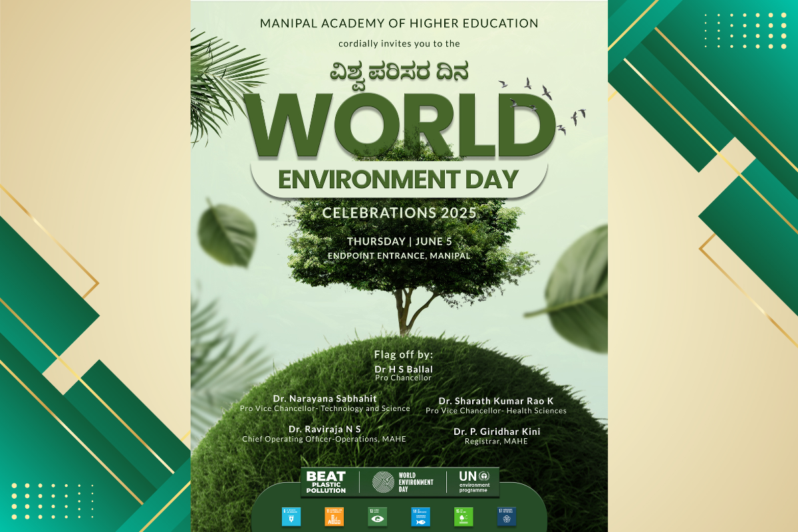Click the Kannada title above WORLD

pyautogui.click(x=399, y=70)
